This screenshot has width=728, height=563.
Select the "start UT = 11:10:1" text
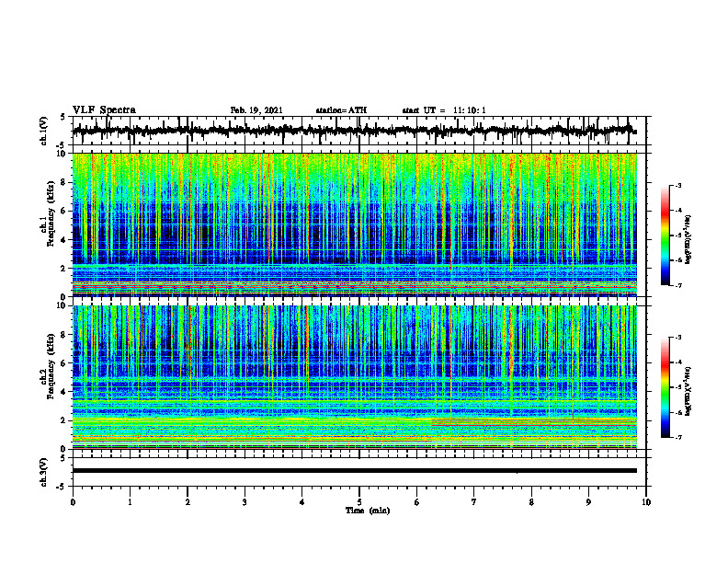tap(444, 110)
